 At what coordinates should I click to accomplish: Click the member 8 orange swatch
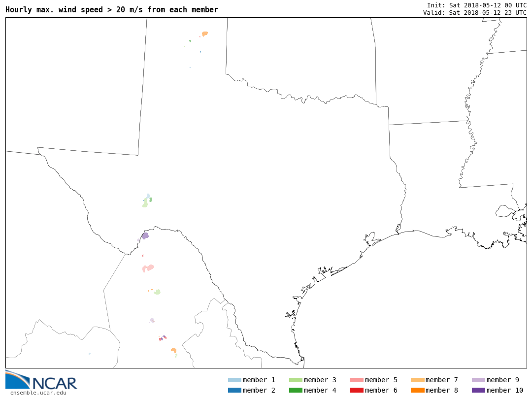click(417, 390)
